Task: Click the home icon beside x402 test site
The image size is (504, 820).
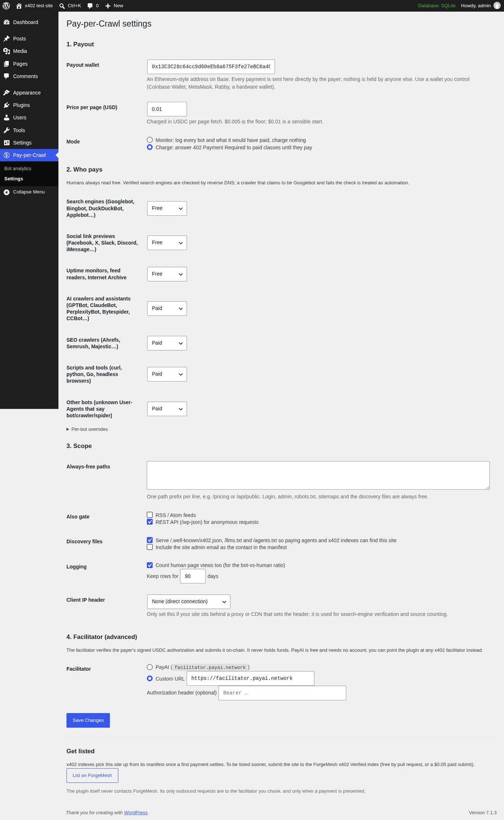Action: [19, 6]
